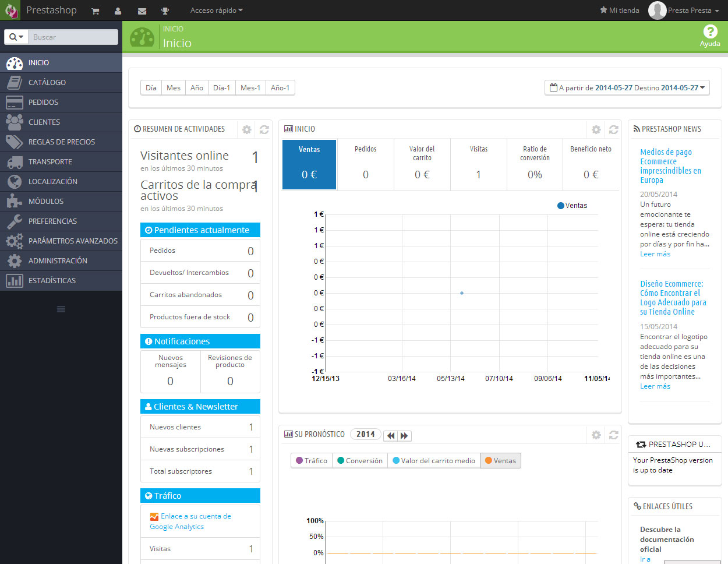Open the search filter dropdown

coord(16,37)
